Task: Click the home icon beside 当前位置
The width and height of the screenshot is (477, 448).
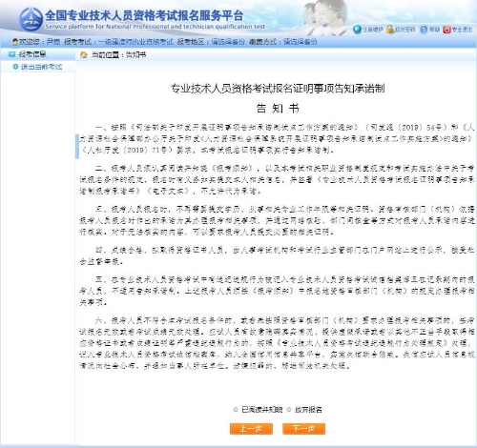Action: (84, 55)
